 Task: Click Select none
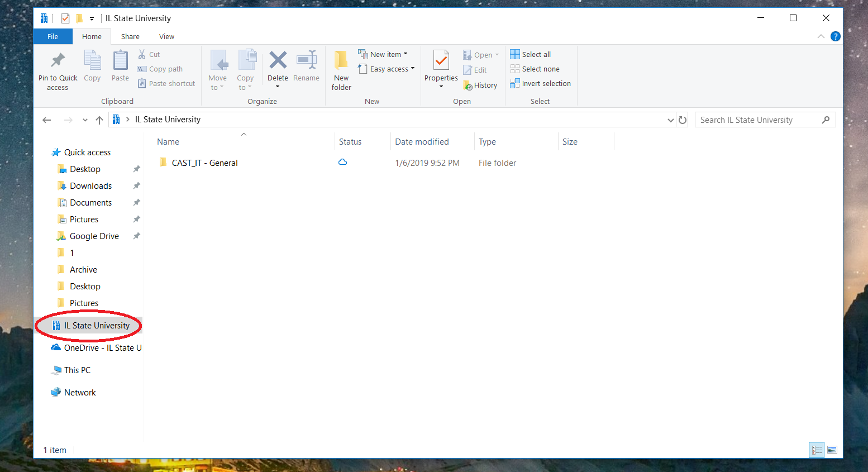point(535,69)
